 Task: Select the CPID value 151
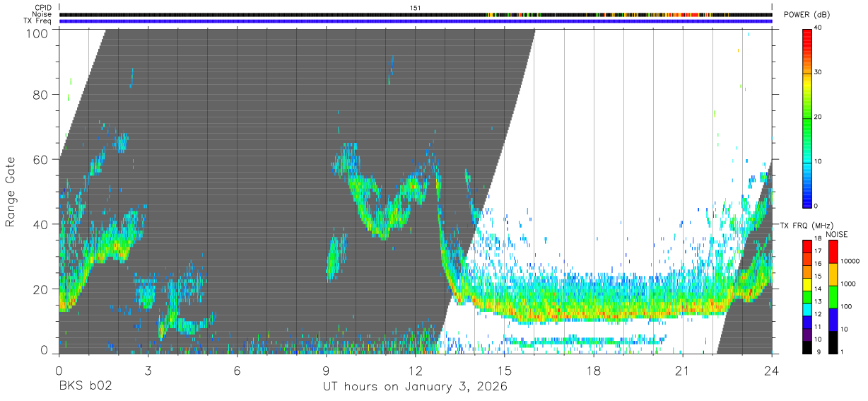(x=416, y=7)
